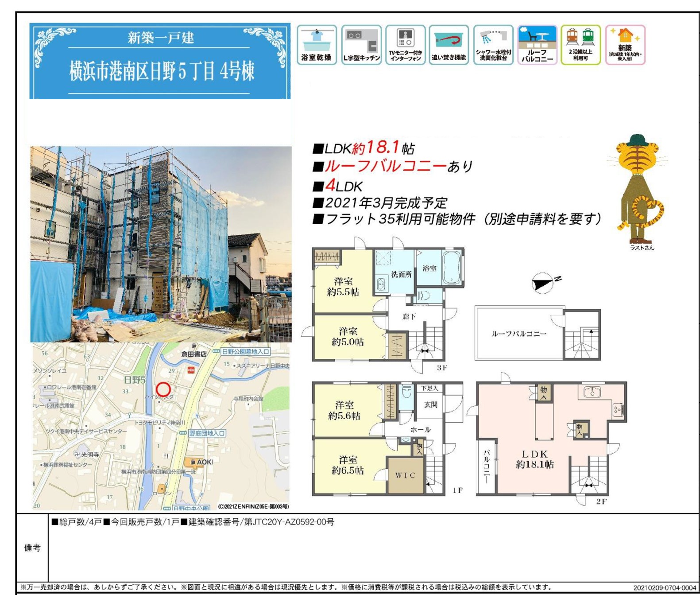This screenshot has width=700, height=595.
Task: Click the 2沿線以上利用可 train icon
Action: pos(580,45)
